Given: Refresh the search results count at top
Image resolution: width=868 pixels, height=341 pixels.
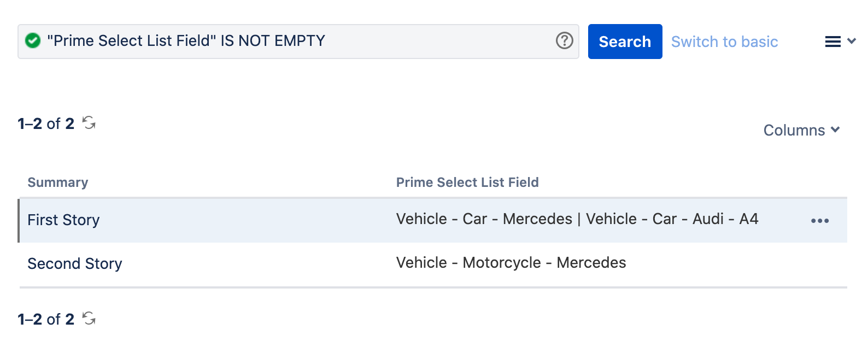Looking at the screenshot, I should pos(89,122).
